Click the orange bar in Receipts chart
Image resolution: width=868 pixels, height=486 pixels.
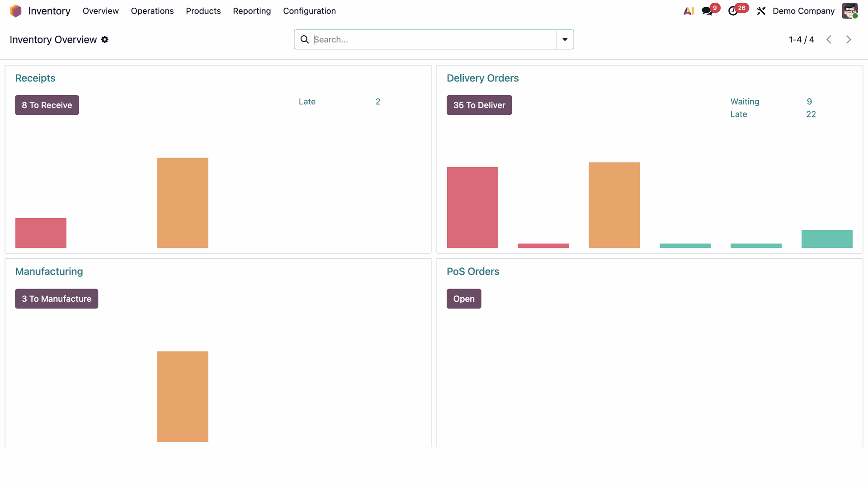183,203
